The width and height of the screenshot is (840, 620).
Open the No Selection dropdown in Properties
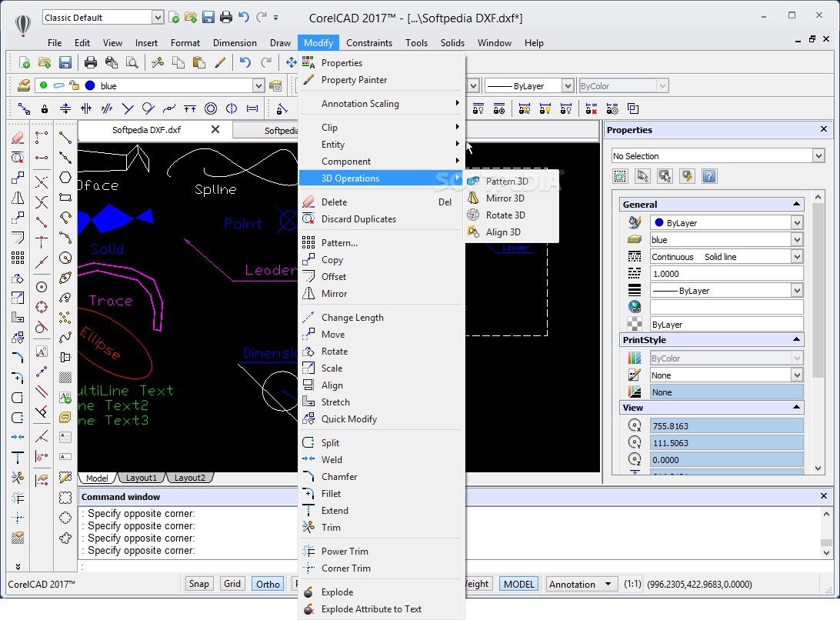click(818, 156)
